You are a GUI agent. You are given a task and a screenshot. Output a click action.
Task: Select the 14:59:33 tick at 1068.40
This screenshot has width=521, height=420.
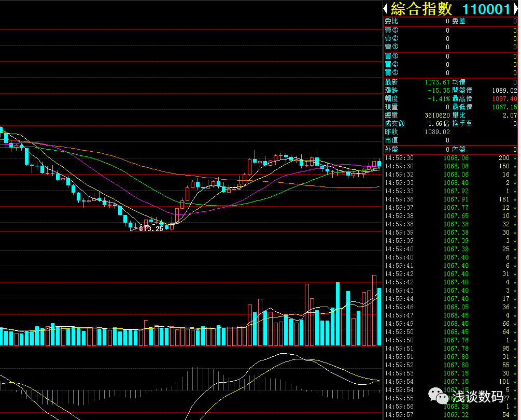450,183
